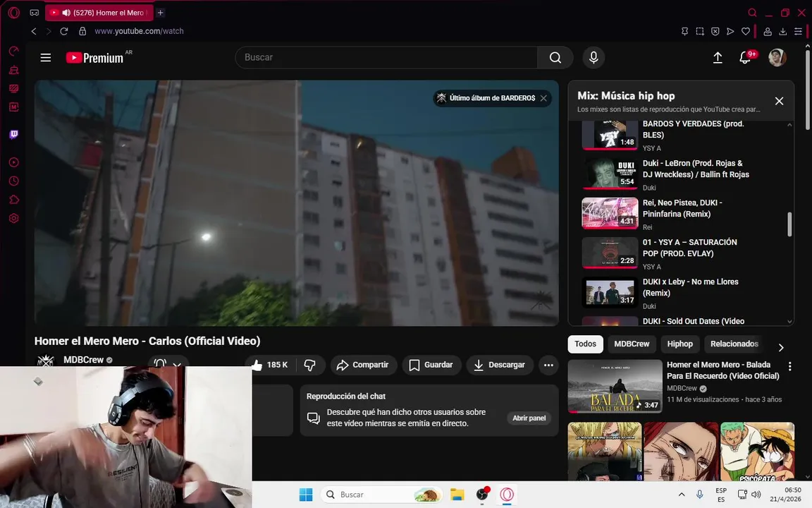Open options menu for Balada Para El Recuerdo
This screenshot has width=812, height=508.
(x=789, y=366)
